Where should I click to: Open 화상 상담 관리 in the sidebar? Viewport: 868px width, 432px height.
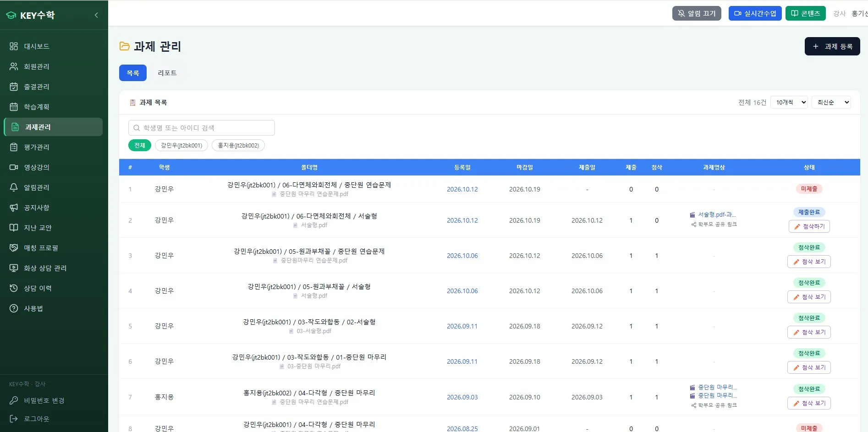pyautogui.click(x=54, y=268)
